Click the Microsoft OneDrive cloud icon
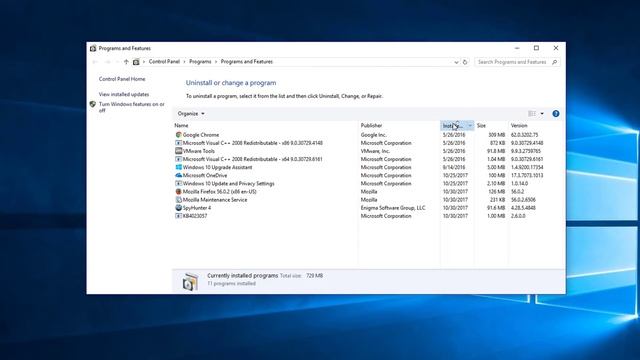This screenshot has height=360, width=640. pyautogui.click(x=178, y=176)
